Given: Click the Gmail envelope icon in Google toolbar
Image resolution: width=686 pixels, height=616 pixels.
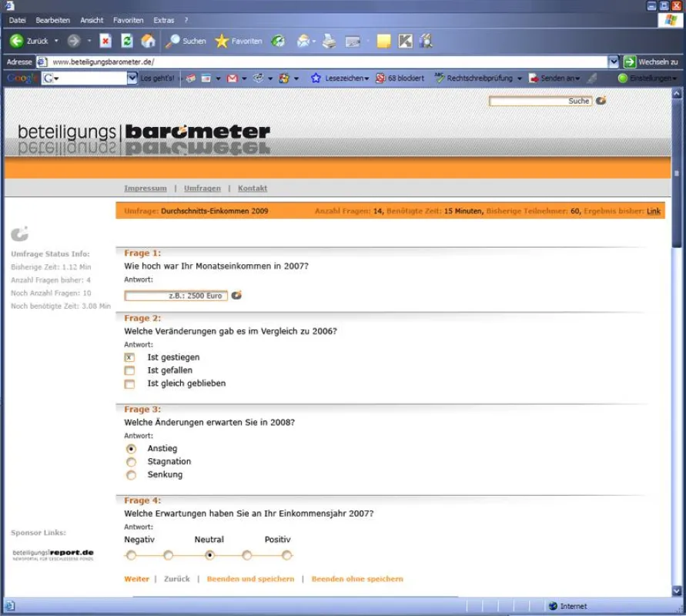Looking at the screenshot, I should click(x=233, y=79).
